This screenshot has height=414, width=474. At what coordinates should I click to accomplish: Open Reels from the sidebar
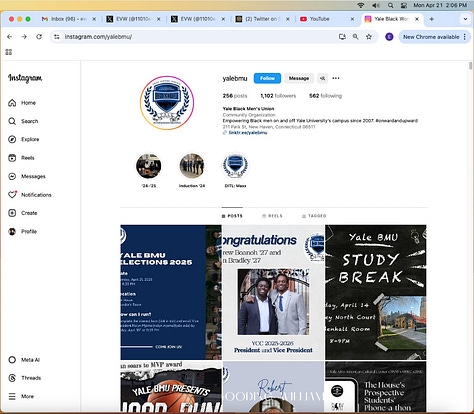[x=21, y=158]
